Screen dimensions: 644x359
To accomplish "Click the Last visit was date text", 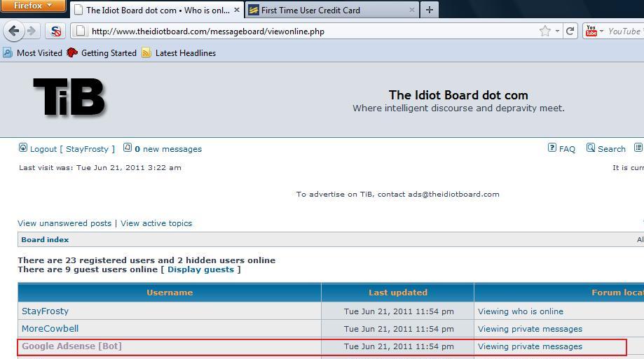I will point(100,167).
